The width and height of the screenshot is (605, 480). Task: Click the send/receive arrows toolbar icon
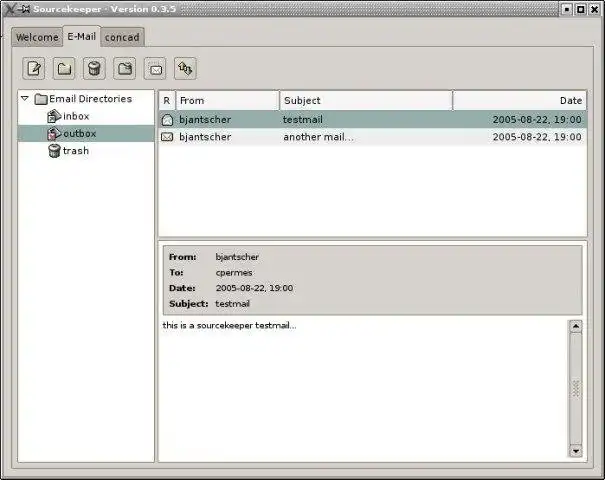[185, 69]
